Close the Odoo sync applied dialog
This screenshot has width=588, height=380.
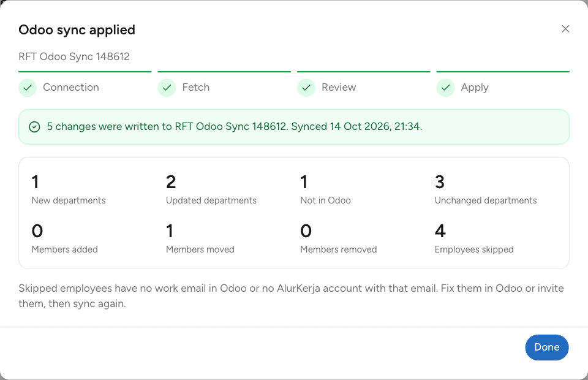[565, 29]
